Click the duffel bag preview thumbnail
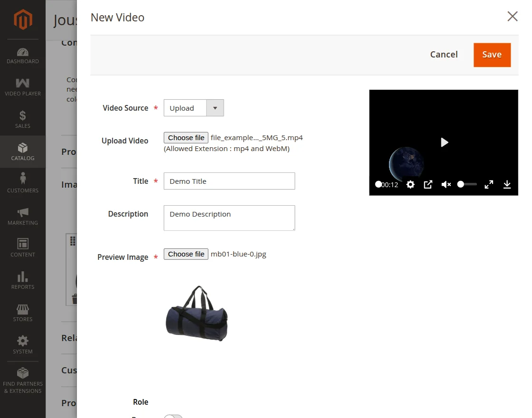Viewport: 532px width, 418px height. (197, 313)
